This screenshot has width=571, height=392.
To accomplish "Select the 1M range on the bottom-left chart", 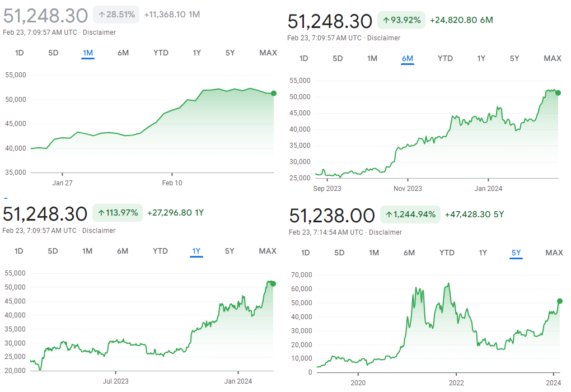I will click(x=87, y=251).
